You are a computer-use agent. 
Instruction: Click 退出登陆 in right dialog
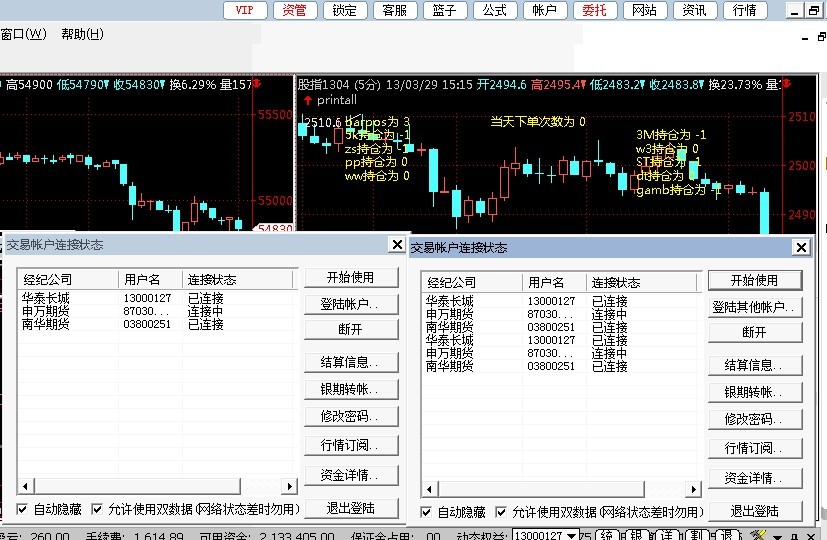click(755, 512)
